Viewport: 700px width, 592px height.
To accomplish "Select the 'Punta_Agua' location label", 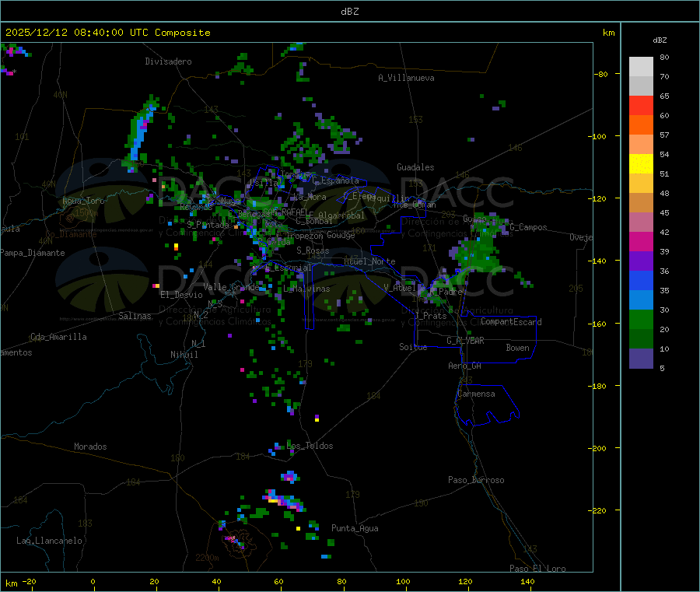I will (355, 528).
